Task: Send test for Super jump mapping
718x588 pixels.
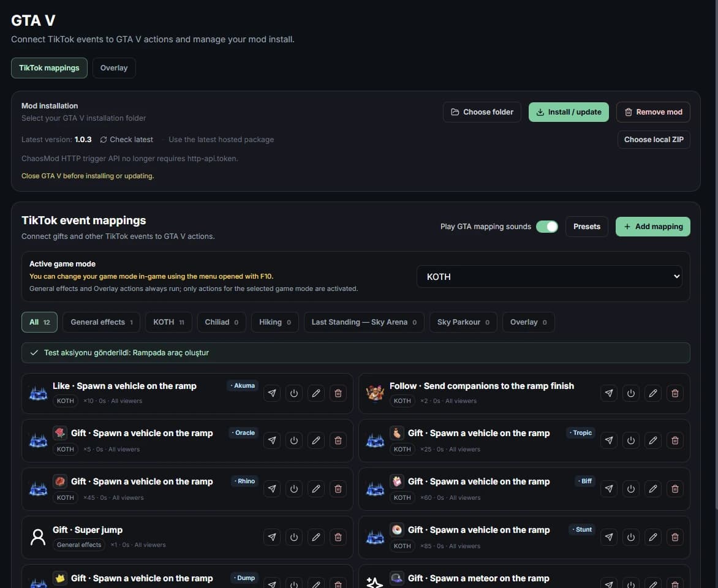Action: (272, 537)
